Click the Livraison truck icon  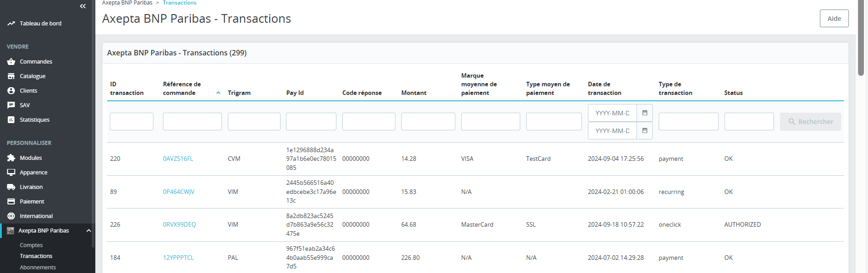pos(11,187)
